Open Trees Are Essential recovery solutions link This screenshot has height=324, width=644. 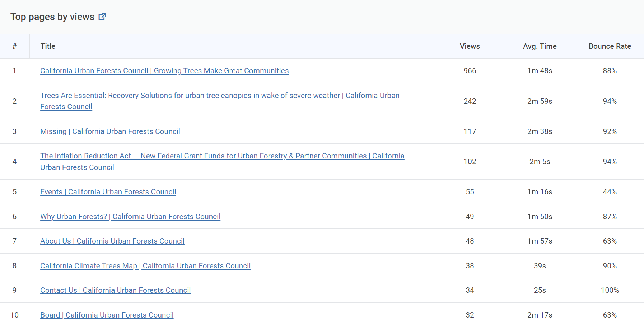pyautogui.click(x=220, y=101)
